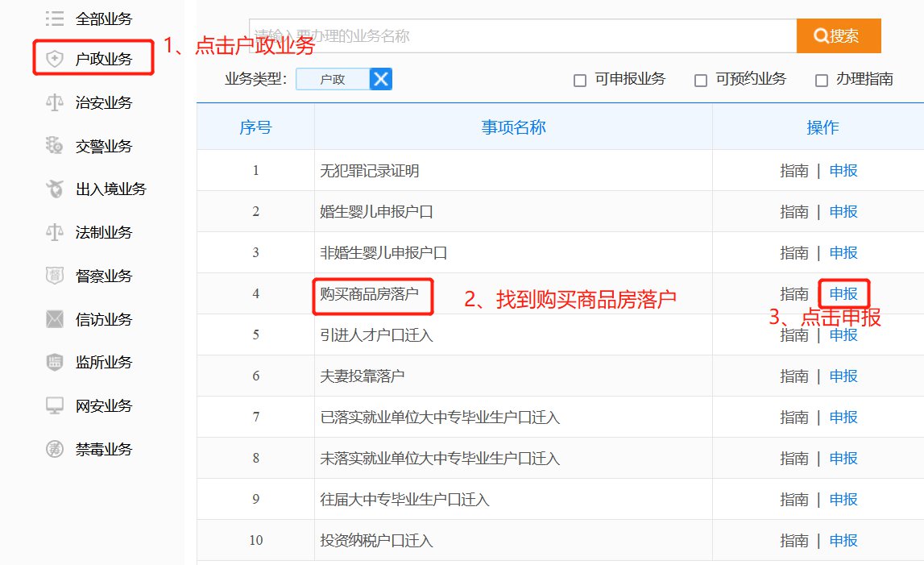
Task: Click 申报 for 已落实就业单位大中专毕业生户口迁入
Action: (x=843, y=417)
